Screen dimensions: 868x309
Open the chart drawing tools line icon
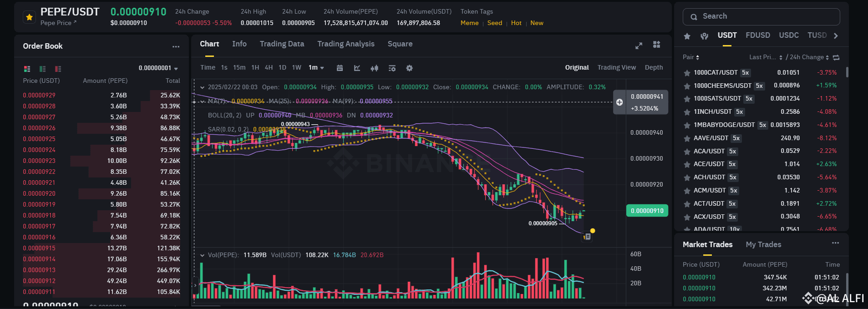[357, 68]
